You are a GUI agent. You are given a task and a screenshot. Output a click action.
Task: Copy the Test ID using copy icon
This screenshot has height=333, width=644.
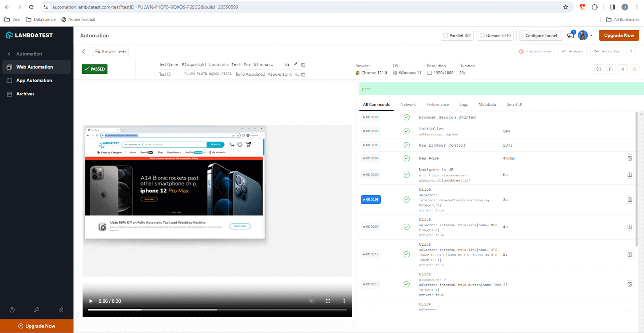tap(303, 74)
